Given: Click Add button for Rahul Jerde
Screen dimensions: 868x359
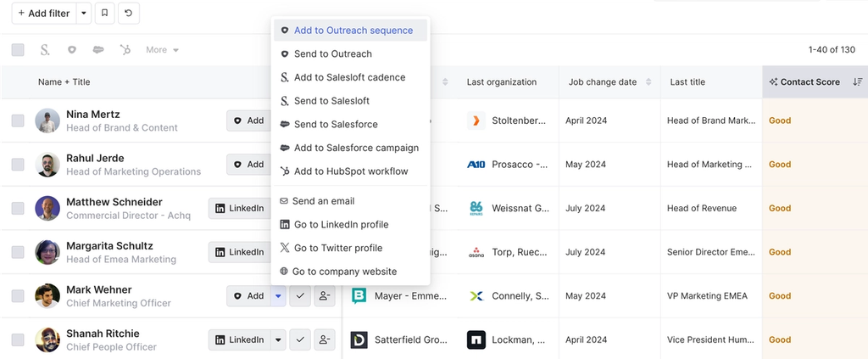Looking at the screenshot, I should tap(248, 165).
